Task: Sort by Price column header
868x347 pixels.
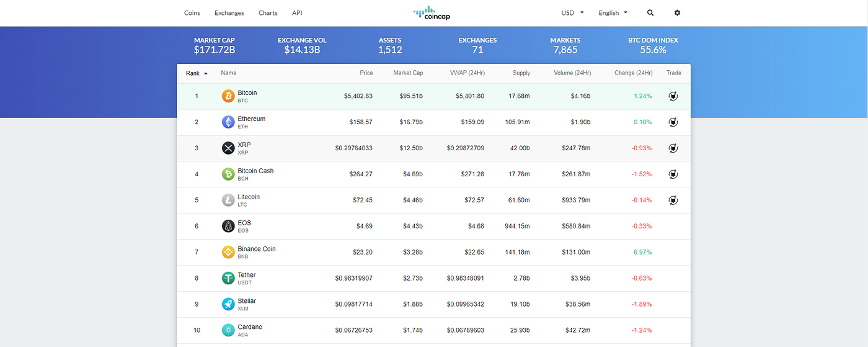Action: point(366,73)
